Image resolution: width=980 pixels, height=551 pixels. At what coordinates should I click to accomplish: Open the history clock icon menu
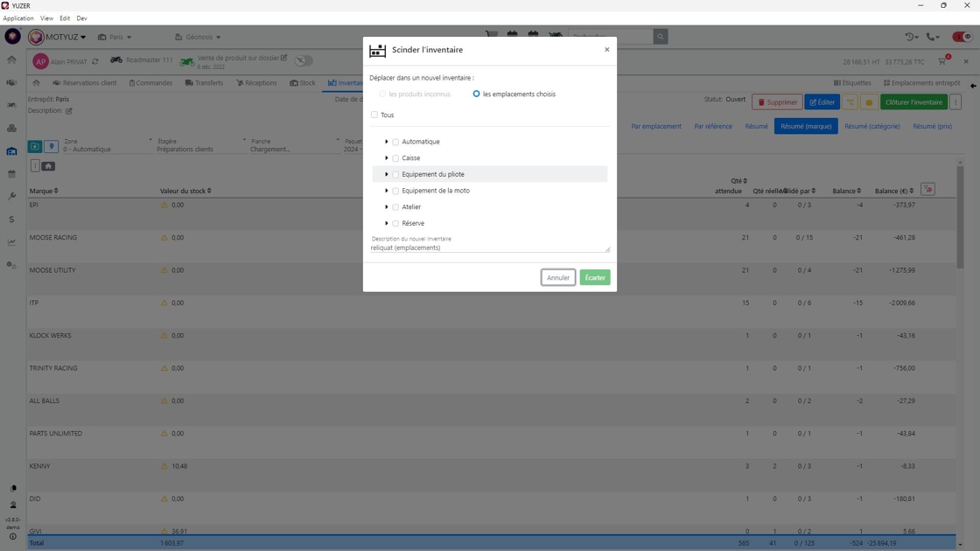click(x=912, y=37)
